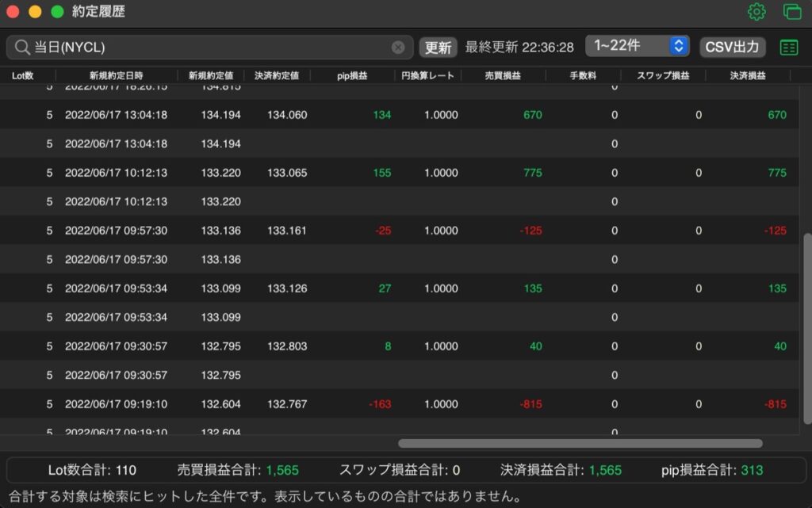Click the スワップ損益合計: 0 summary
Screen dimensions: 812x508
pyautogui.click(x=400, y=470)
